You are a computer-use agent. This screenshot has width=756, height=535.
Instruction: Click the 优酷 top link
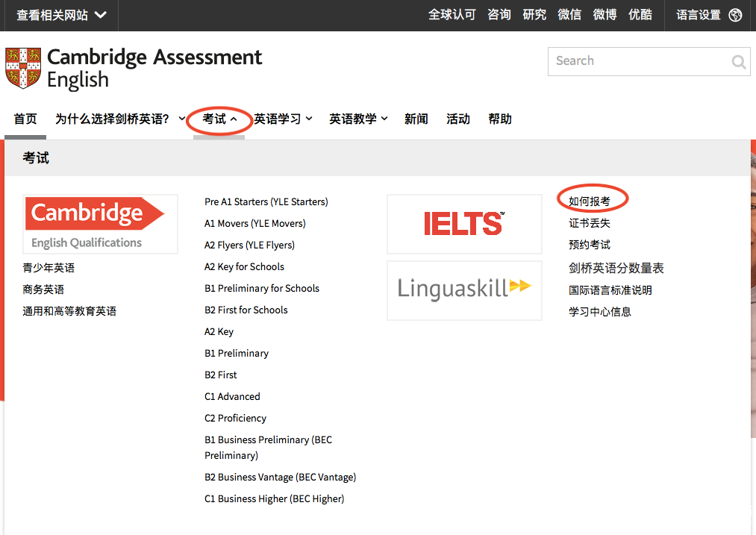(640, 15)
